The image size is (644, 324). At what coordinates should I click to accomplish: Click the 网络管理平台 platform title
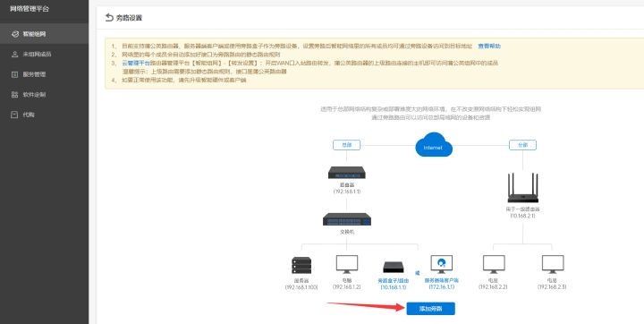coord(30,8)
